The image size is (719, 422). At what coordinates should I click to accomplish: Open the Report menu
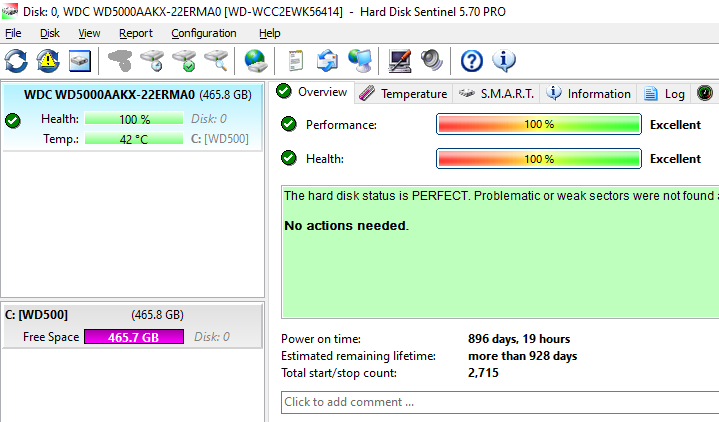(x=136, y=33)
